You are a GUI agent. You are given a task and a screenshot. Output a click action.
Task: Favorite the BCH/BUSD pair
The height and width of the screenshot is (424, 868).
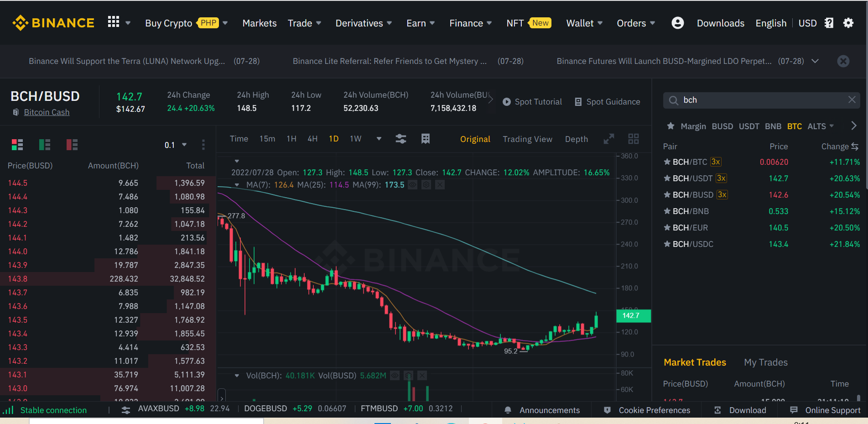point(667,195)
